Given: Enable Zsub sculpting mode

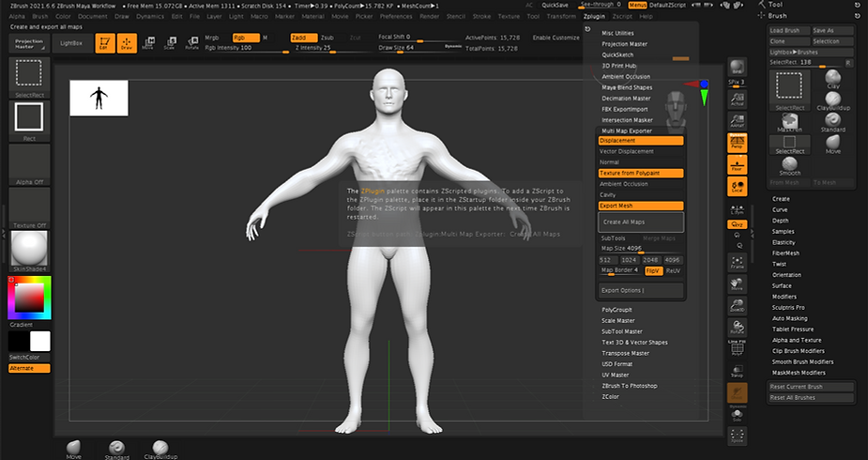Looking at the screenshot, I should pyautogui.click(x=327, y=38).
